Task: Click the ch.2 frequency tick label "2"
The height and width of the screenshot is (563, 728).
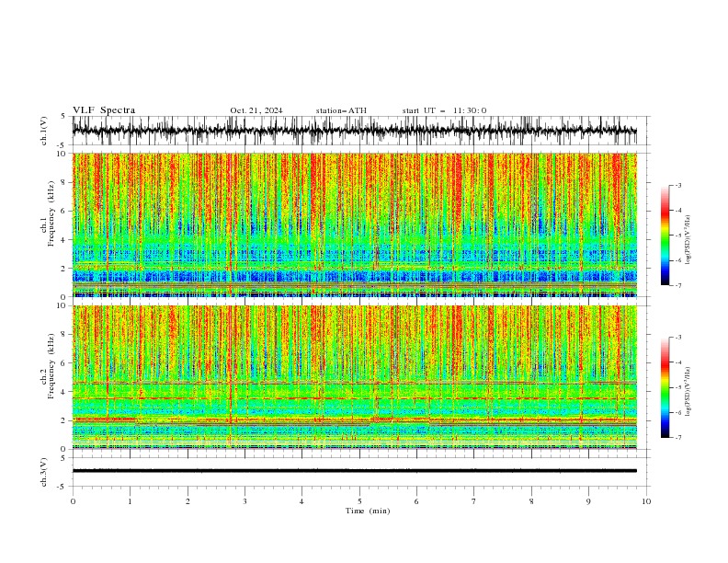Action: 64,420
